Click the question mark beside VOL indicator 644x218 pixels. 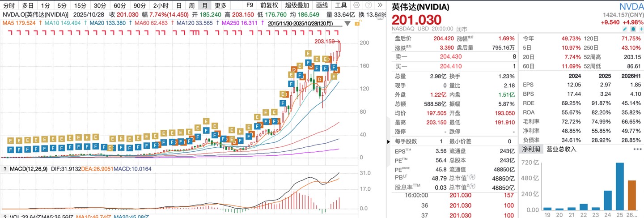pyautogui.click(x=5, y=216)
